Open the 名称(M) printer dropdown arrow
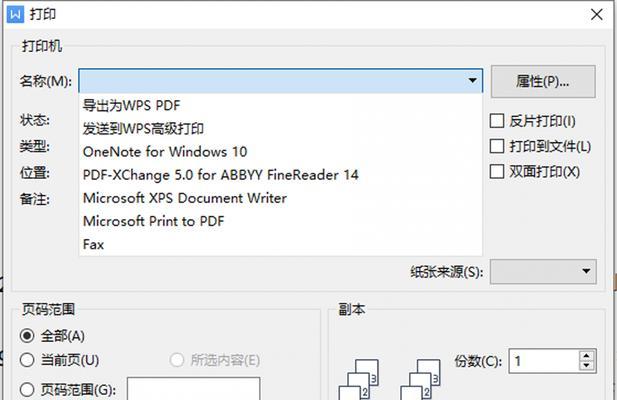Viewport: 617px width, 400px height. pyautogui.click(x=472, y=81)
